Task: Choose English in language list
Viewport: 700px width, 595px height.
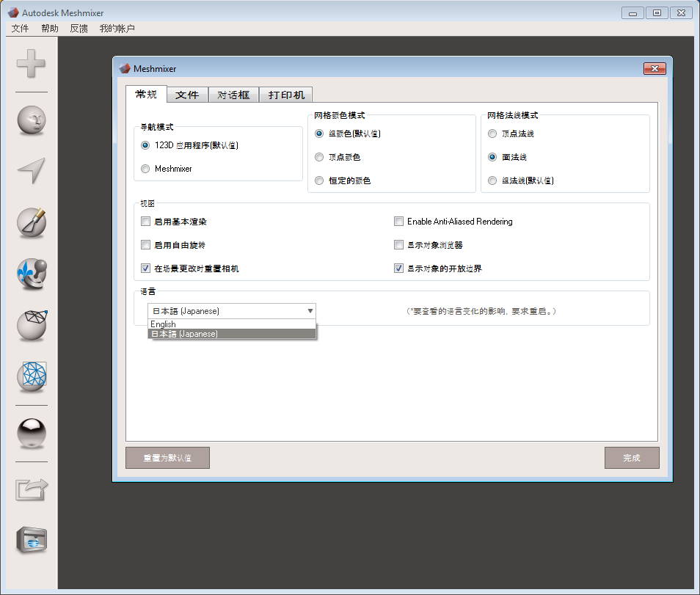Action: point(232,324)
